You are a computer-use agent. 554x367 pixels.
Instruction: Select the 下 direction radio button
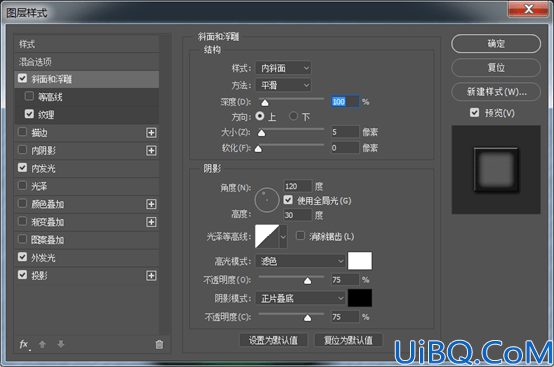[293, 116]
